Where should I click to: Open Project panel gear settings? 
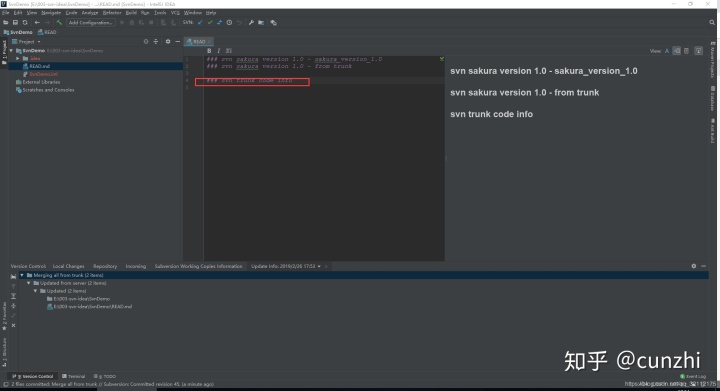[x=168, y=41]
